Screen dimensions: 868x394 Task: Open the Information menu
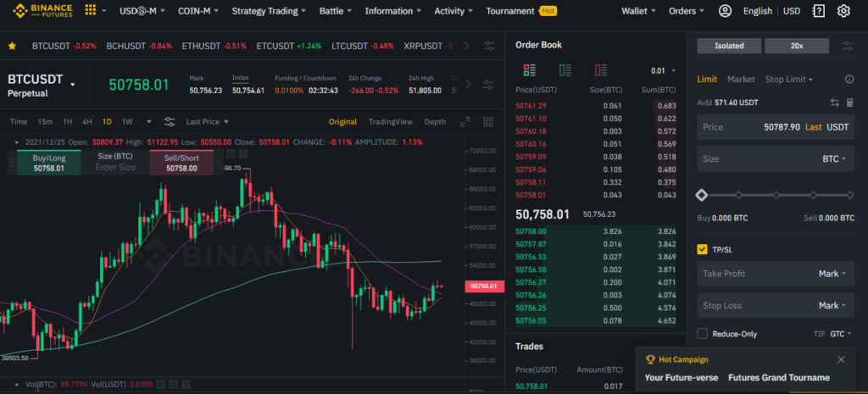click(393, 10)
